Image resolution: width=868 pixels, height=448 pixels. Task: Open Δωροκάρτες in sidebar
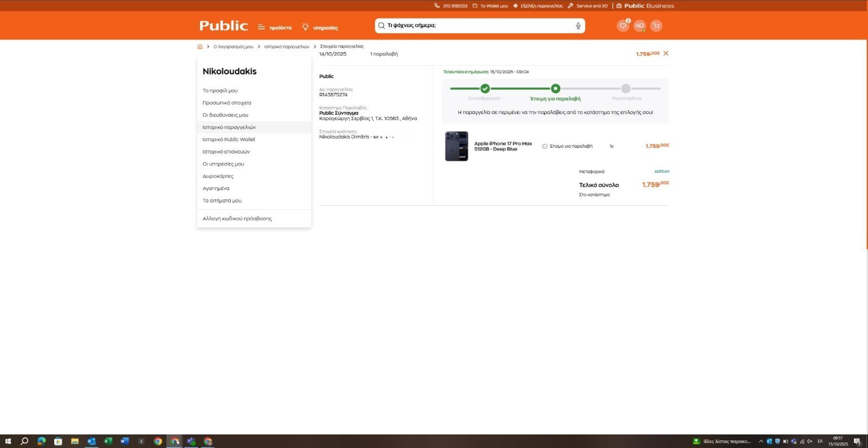(218, 176)
